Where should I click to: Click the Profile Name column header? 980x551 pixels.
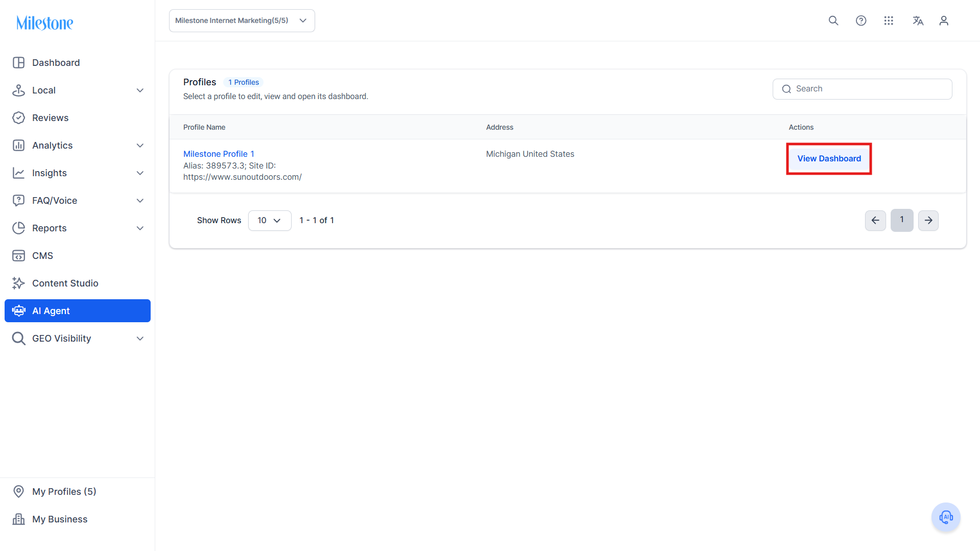coord(204,127)
